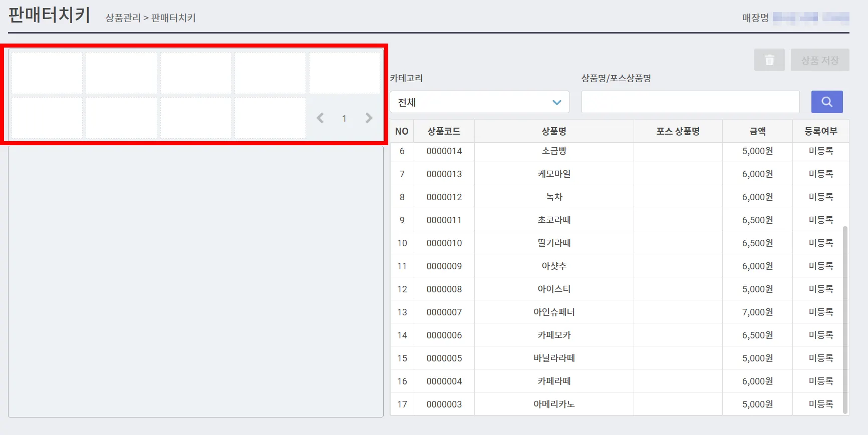Click the product table vertical scrollbar

[845, 320]
